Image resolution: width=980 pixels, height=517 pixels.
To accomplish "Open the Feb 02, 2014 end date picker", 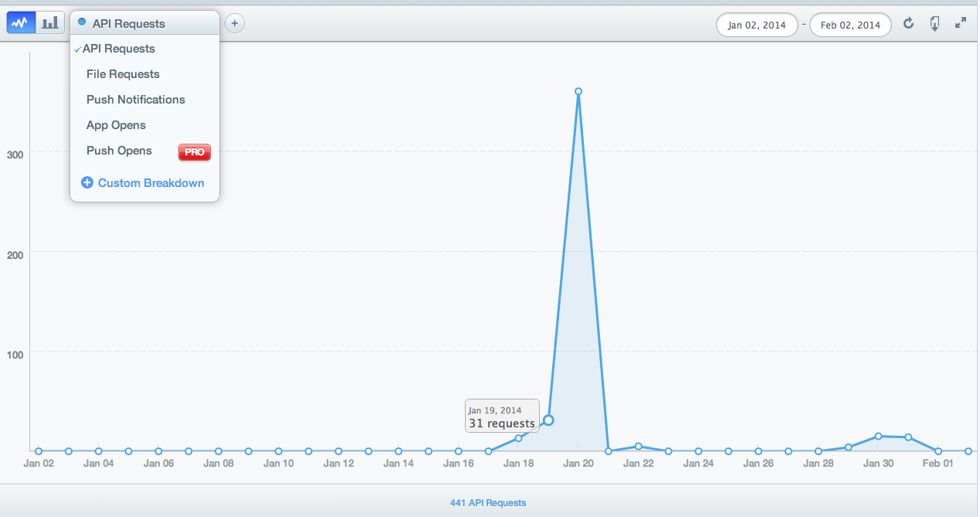I will pos(850,25).
